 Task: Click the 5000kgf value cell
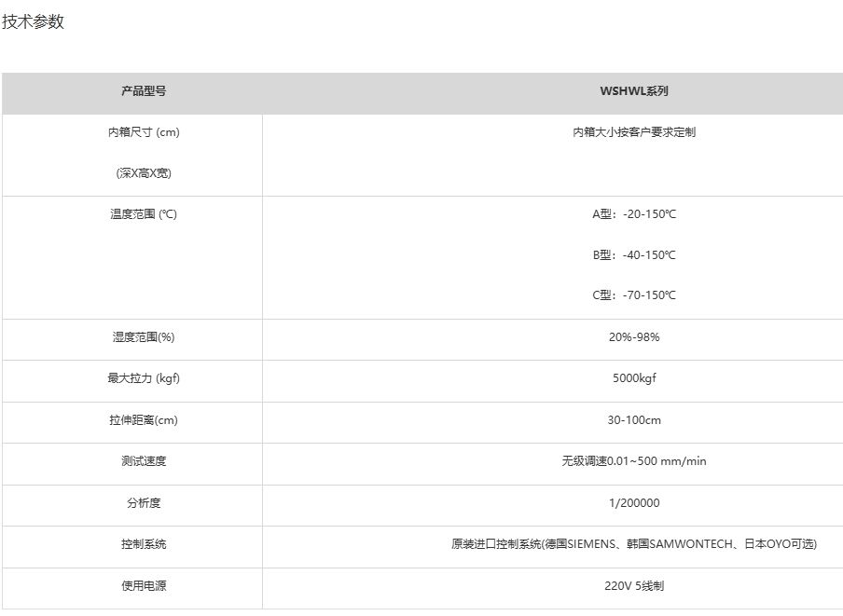[x=633, y=378]
